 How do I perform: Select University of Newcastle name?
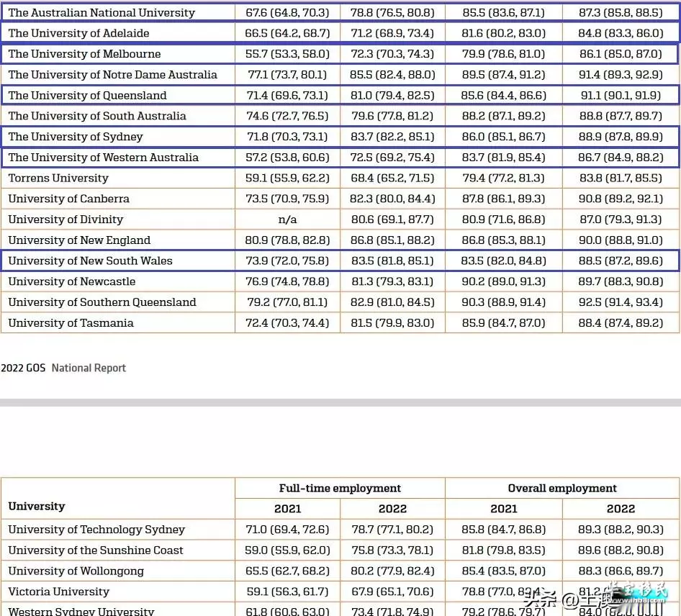pyautogui.click(x=72, y=281)
